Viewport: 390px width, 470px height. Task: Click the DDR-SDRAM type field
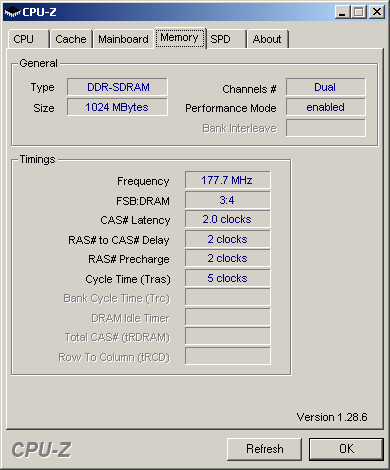[118, 87]
